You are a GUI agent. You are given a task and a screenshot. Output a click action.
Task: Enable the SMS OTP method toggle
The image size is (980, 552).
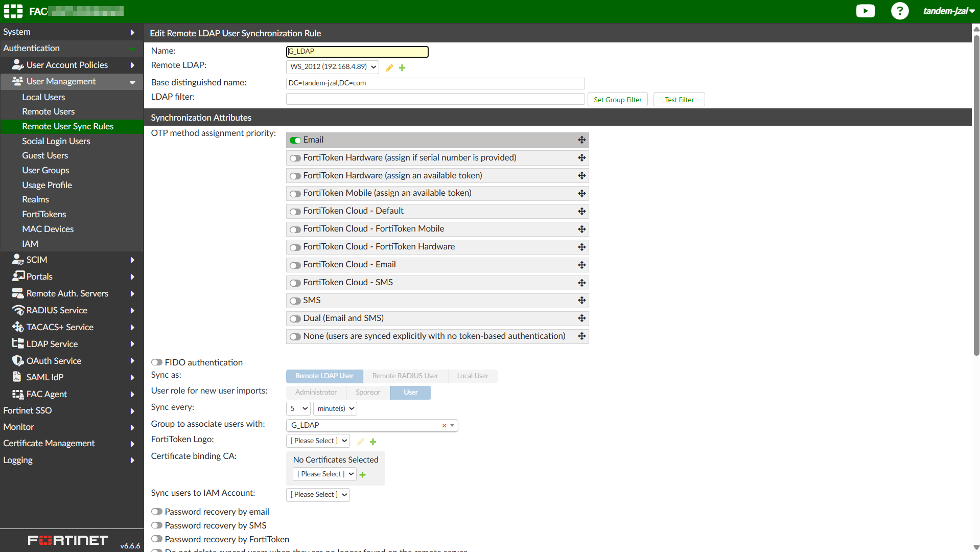point(295,301)
